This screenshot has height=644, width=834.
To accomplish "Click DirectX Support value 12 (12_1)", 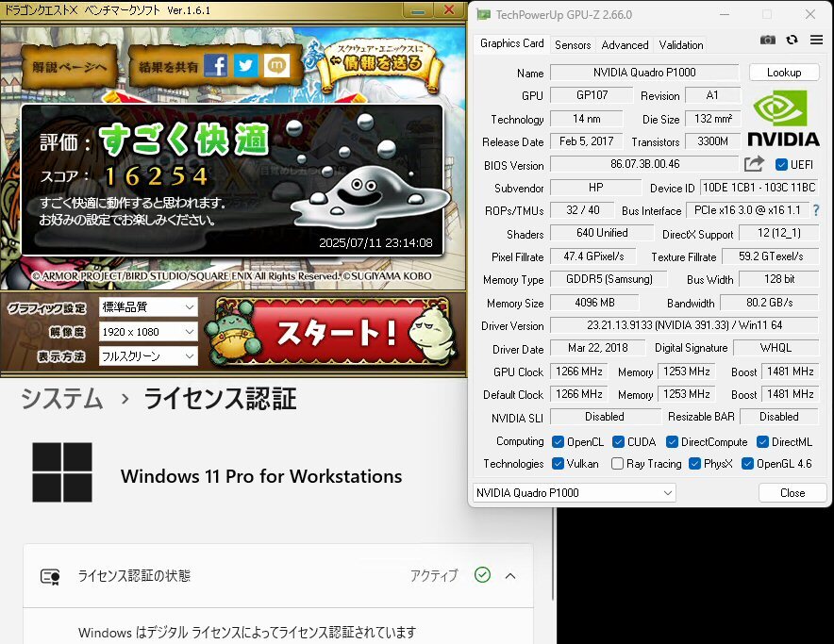I will (778, 233).
